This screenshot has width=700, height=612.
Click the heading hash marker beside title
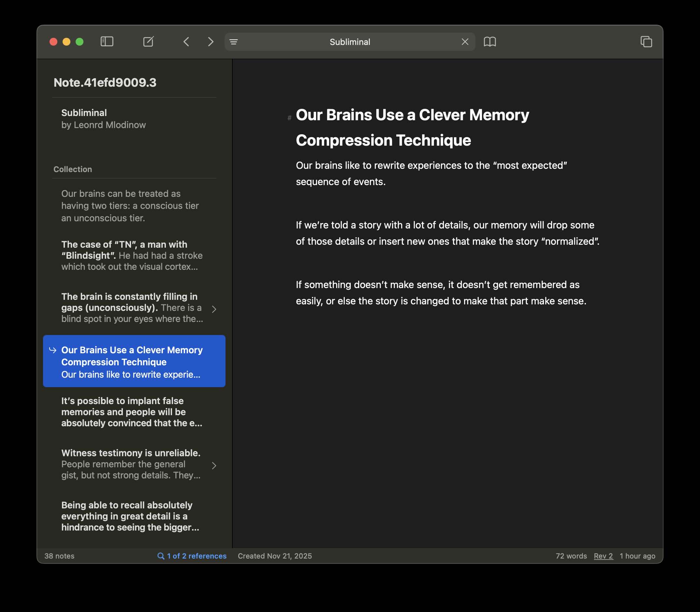(289, 118)
